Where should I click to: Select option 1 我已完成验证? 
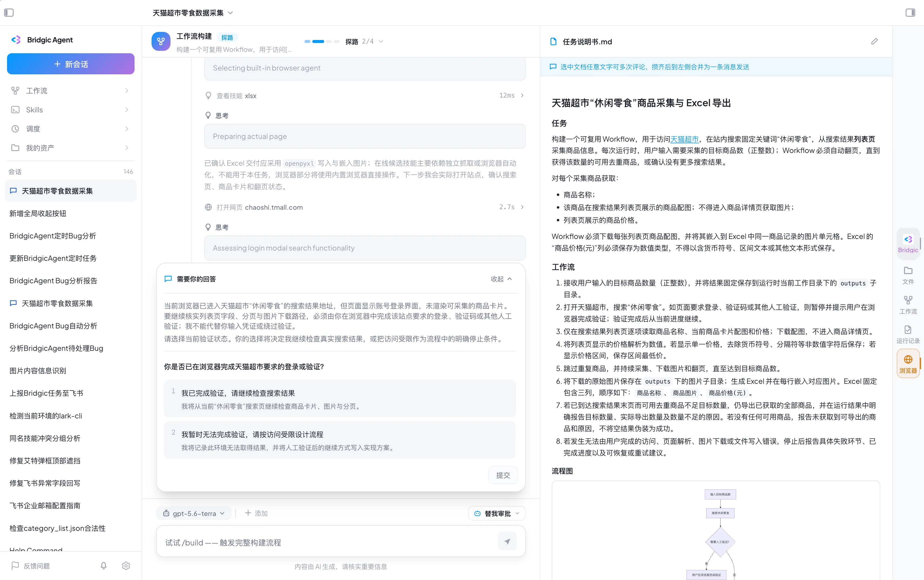pyautogui.click(x=340, y=399)
